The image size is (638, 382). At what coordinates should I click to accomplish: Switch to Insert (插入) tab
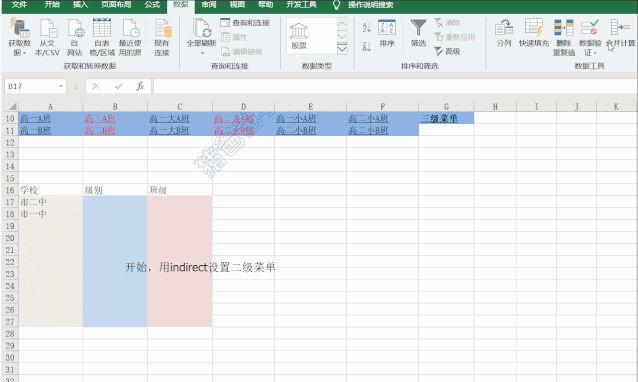[x=80, y=5]
